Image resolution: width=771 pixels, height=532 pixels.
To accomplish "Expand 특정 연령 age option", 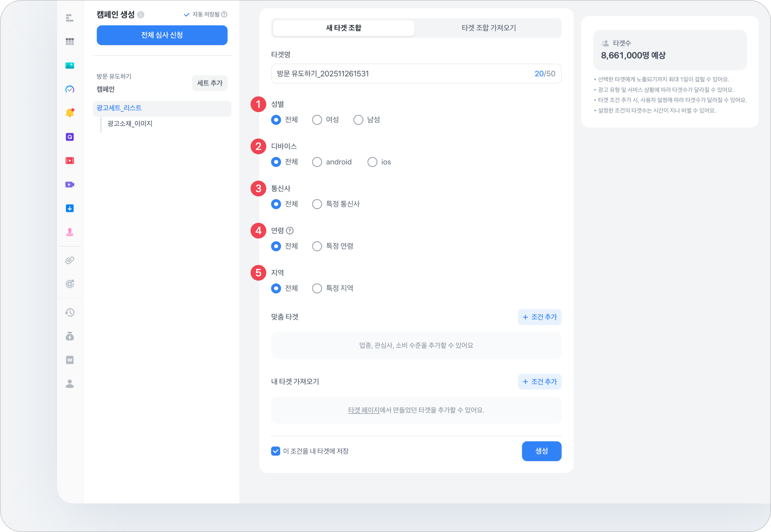I will [x=317, y=246].
